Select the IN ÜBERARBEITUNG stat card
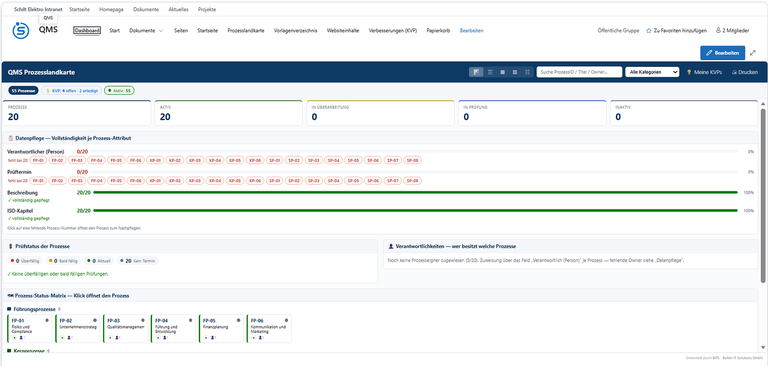 click(x=381, y=113)
